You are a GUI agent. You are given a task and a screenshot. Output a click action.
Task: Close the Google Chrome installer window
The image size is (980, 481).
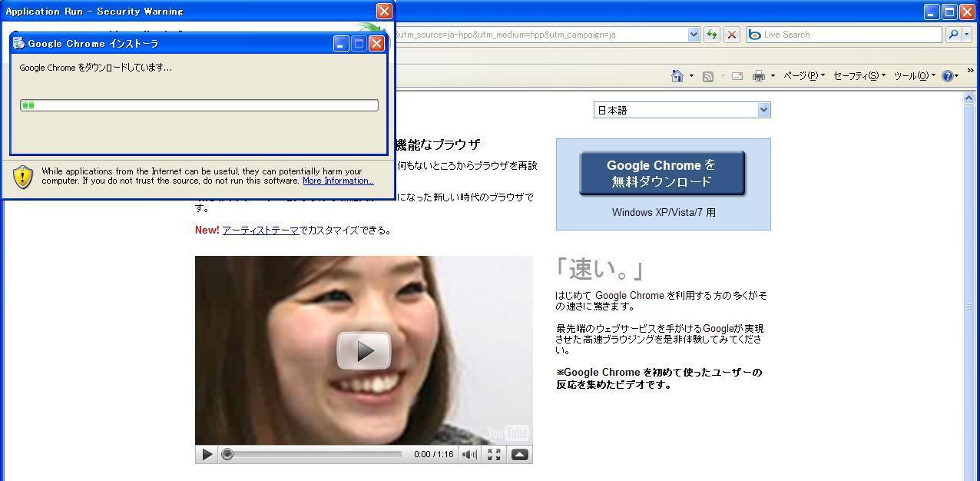[x=376, y=44]
